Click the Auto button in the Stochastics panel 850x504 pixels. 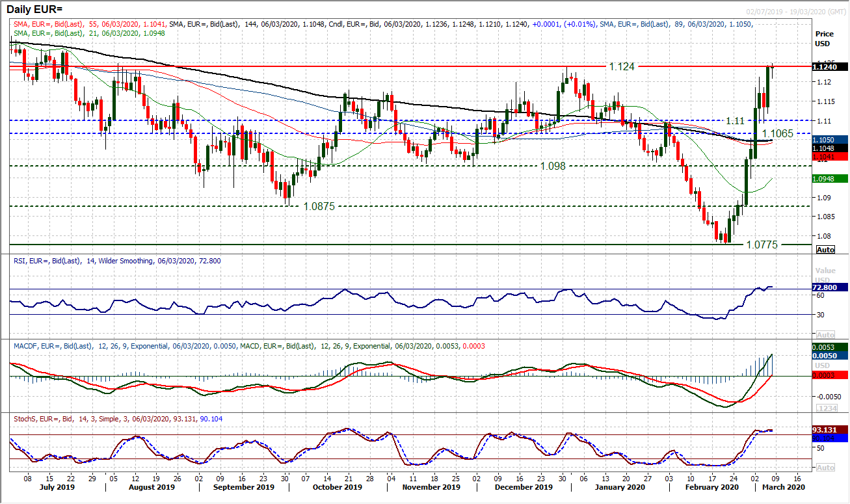coord(825,467)
